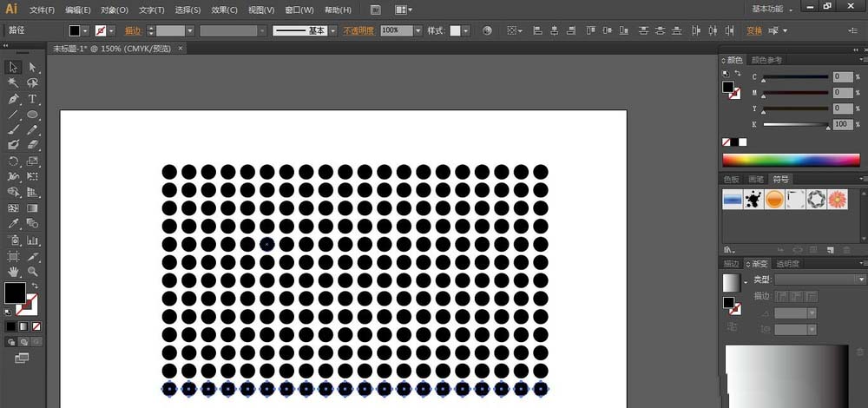Click the horizontal align left icon
868x408 pixels.
(536, 30)
